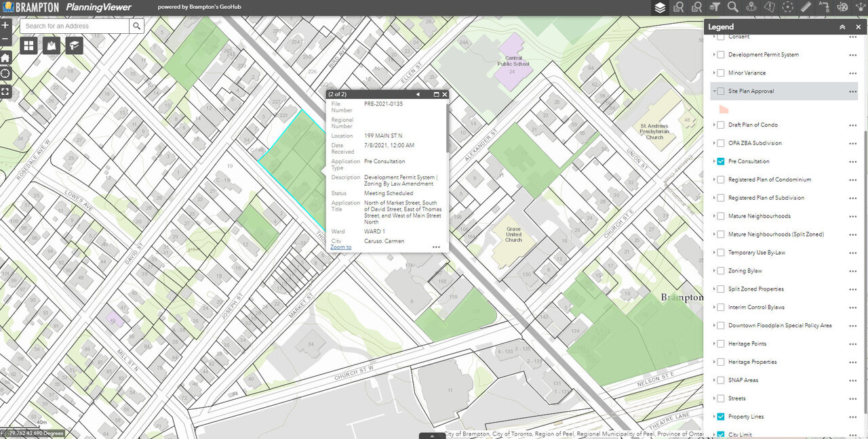Open the layer filter funnel tool
This screenshot has height=439, width=868.
(x=715, y=7)
